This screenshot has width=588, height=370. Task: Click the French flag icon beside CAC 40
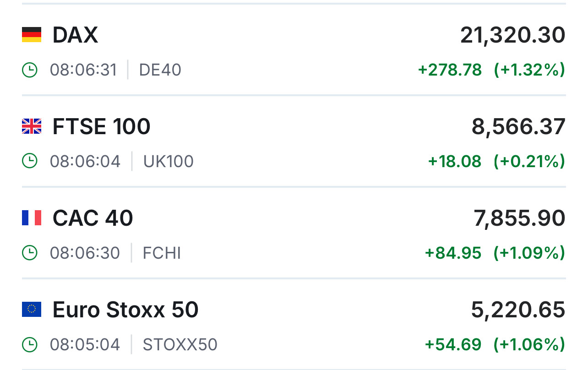[x=32, y=218]
